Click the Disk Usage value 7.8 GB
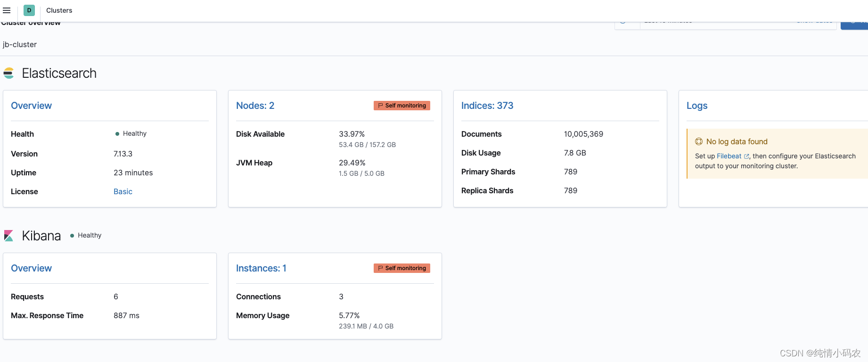The height and width of the screenshot is (362, 868). (x=575, y=153)
